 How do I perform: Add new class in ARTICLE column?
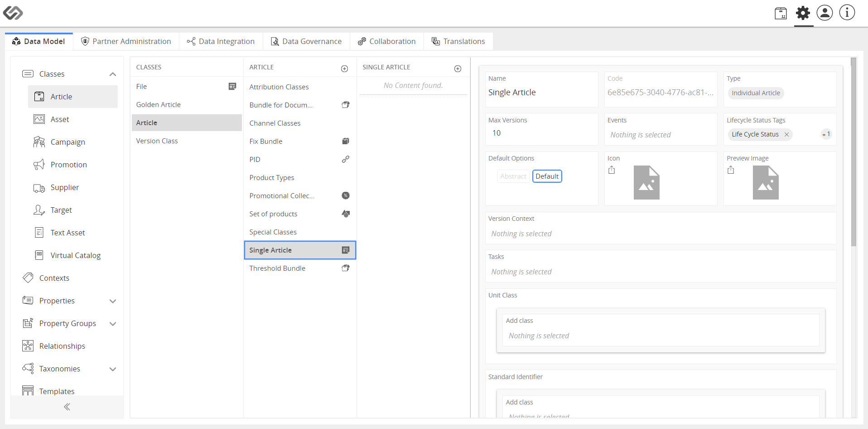pyautogui.click(x=344, y=68)
